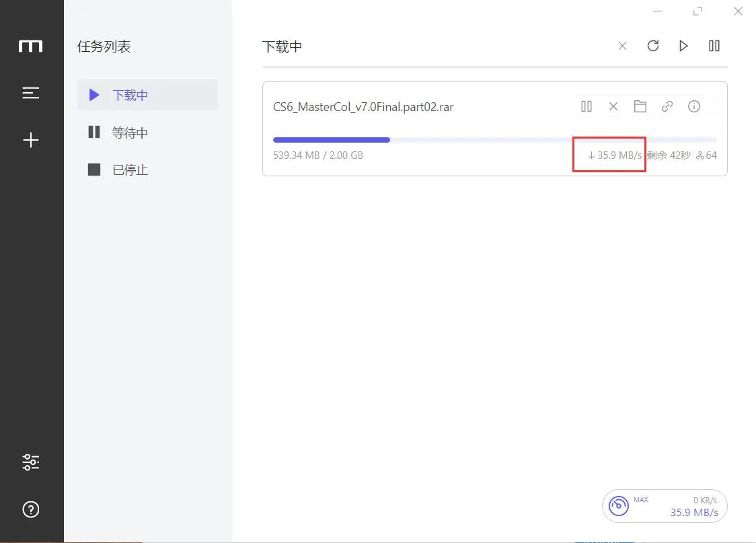Close the Motrix window
Image resolution: width=756 pixels, height=543 pixels.
pos(738,11)
